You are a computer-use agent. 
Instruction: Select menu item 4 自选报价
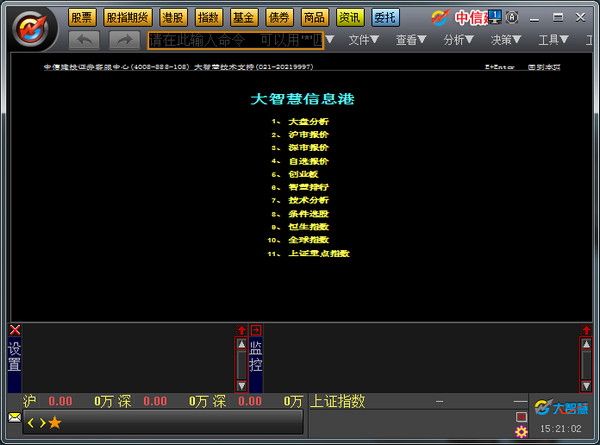tap(300, 161)
